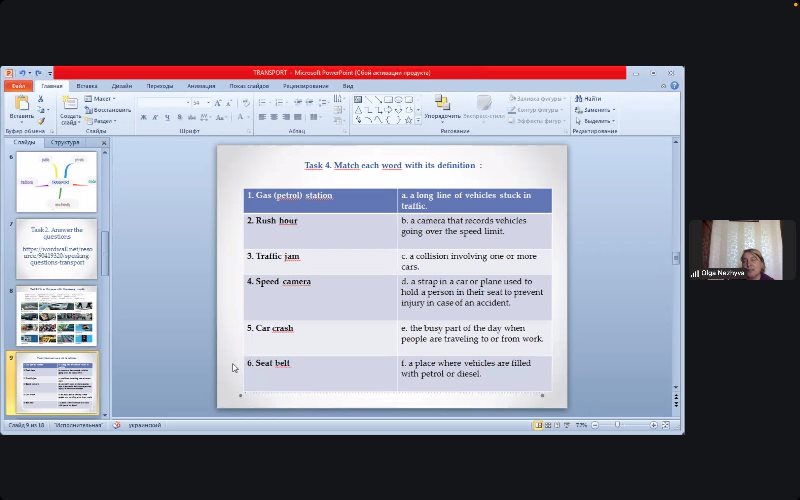Screen dimensions: 800x500
Task: Click the zoom out minus button
Action: point(595,425)
